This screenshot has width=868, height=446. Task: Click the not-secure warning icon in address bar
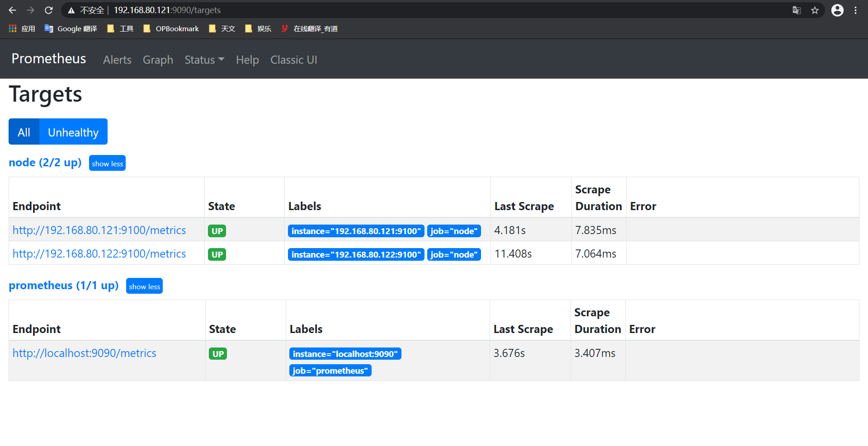pyautogui.click(x=71, y=10)
